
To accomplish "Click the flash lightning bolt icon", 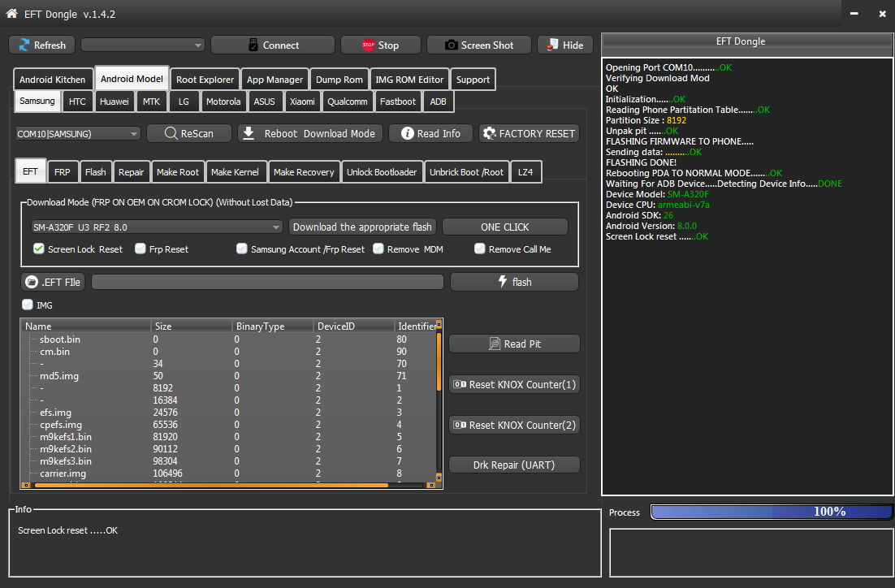I will (x=502, y=281).
